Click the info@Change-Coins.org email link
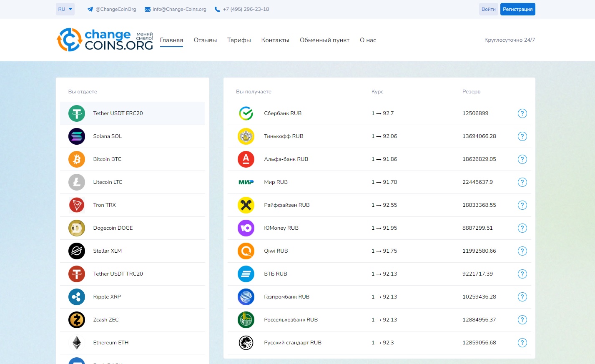Viewport: 595px width, 364px height. click(x=175, y=9)
